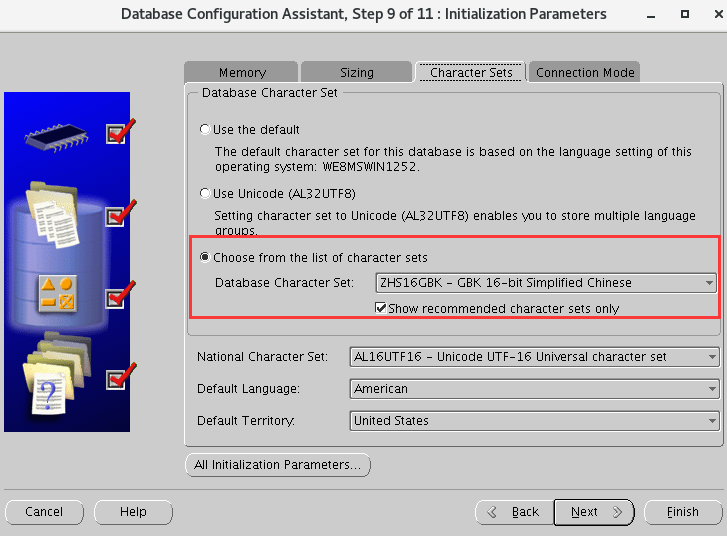Click the 'All Initialization Parameters...' button
The width and height of the screenshot is (727, 536).
(278, 465)
